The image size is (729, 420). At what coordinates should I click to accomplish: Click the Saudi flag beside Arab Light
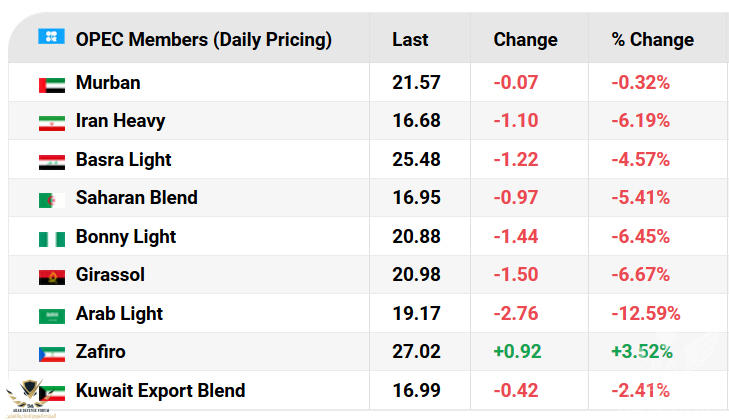pos(51,315)
